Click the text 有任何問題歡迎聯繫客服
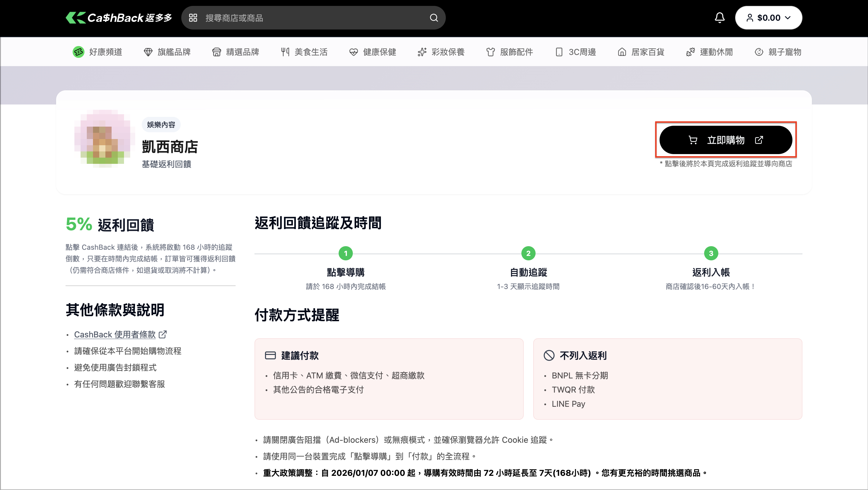The image size is (868, 490). 119,384
